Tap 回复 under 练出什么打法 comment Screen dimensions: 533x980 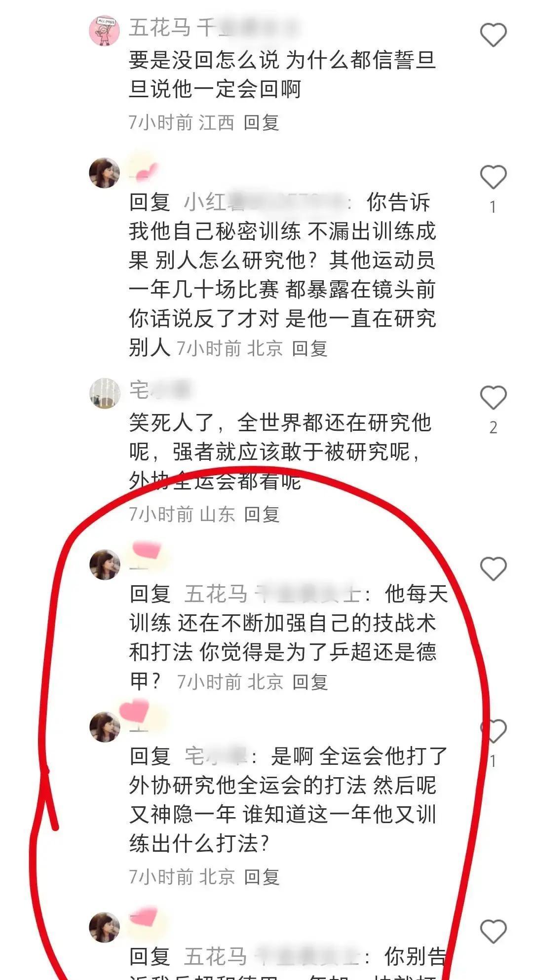[262, 877]
